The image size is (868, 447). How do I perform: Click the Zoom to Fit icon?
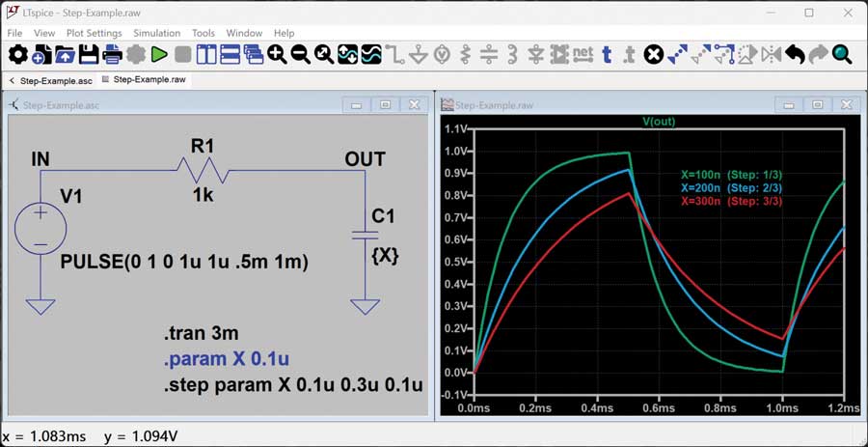point(324,55)
